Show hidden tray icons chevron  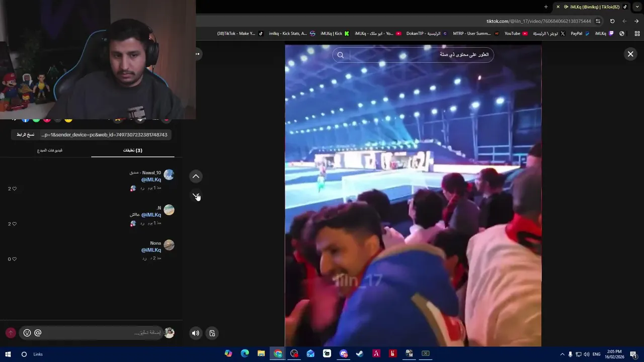562,354
